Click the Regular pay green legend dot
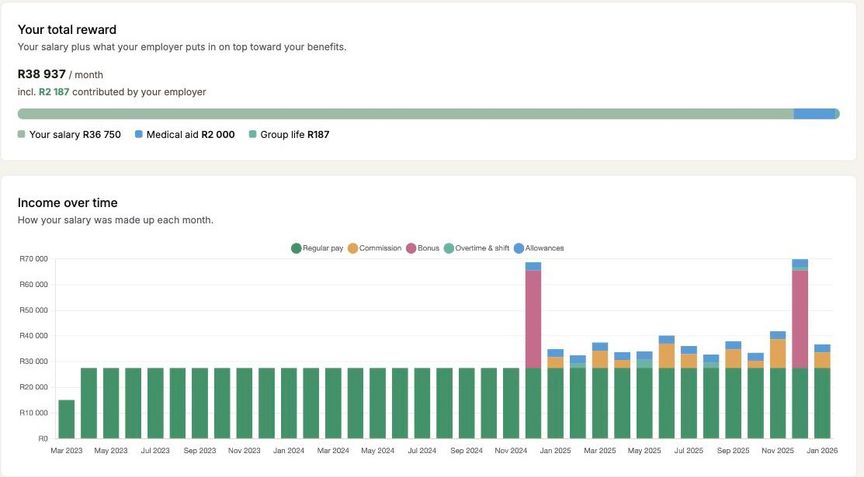864x477 pixels. [296, 248]
